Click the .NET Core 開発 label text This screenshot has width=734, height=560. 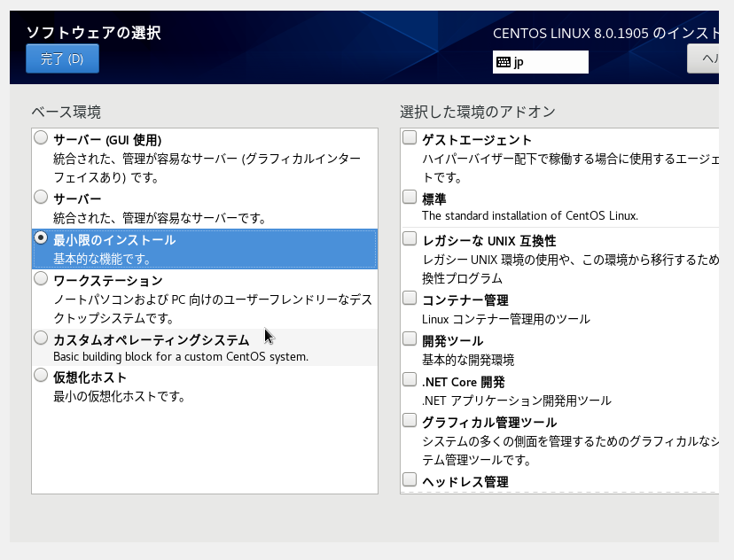pyautogui.click(x=464, y=382)
